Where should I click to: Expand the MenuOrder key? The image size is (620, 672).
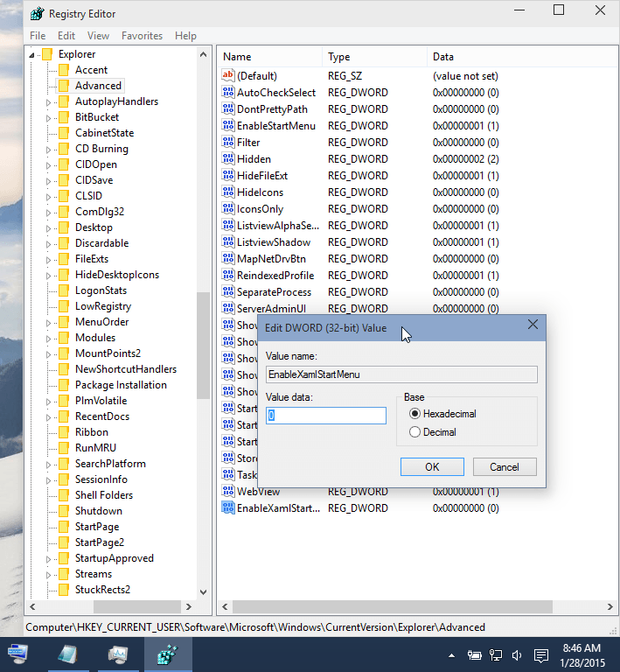pos(48,323)
